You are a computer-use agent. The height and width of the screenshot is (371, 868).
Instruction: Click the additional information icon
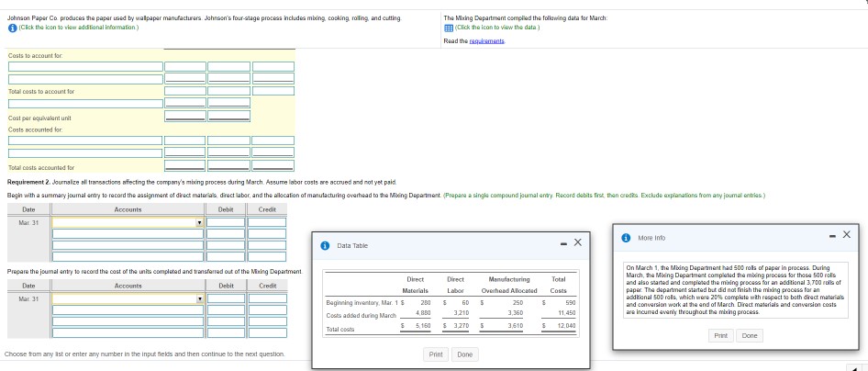(x=12, y=28)
